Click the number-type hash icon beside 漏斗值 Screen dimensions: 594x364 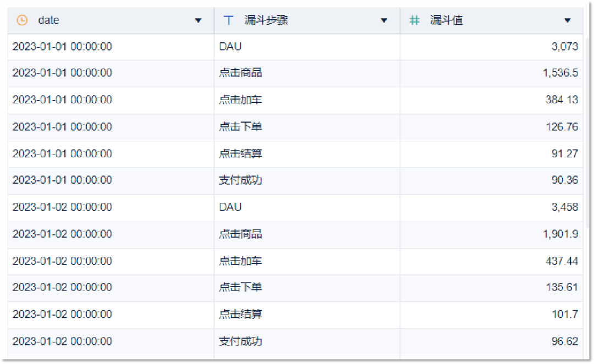coord(415,20)
